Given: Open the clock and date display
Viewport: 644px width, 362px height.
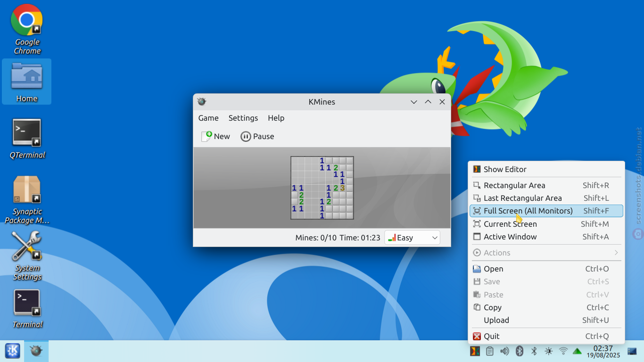Looking at the screenshot, I should [x=603, y=351].
